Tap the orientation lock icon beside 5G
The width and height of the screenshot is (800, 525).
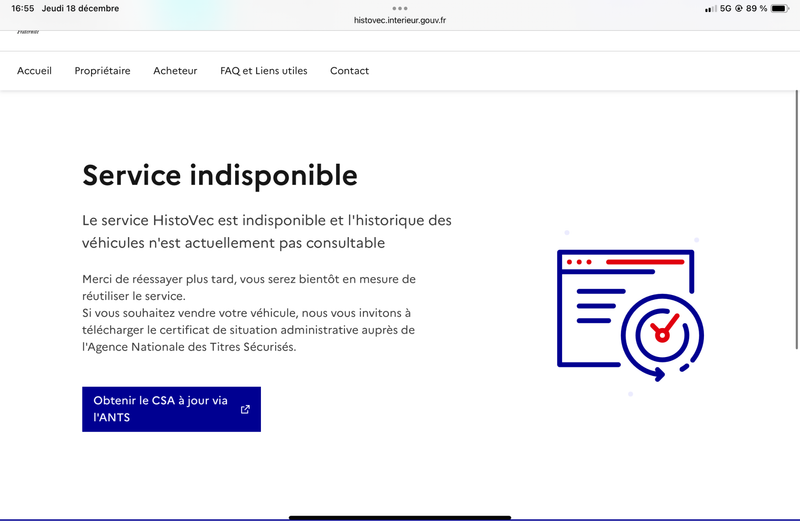click(x=739, y=9)
